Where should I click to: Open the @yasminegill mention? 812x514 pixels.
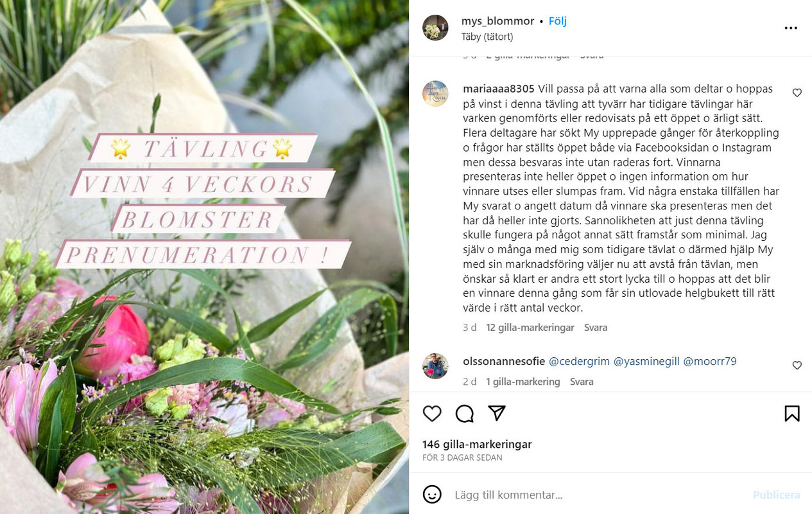(x=646, y=362)
